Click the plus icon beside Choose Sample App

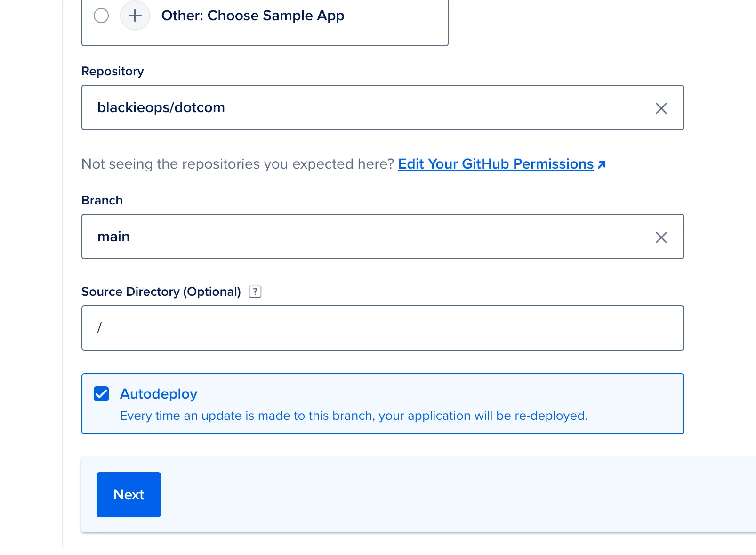click(x=135, y=16)
